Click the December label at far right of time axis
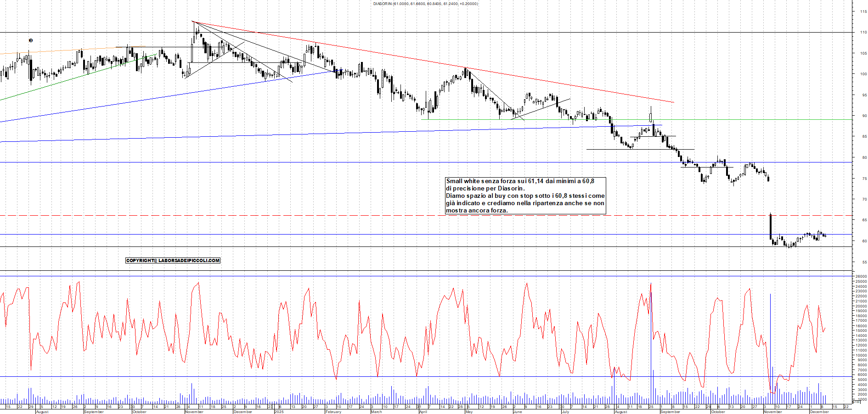868x414 pixels. pyautogui.click(x=819, y=412)
